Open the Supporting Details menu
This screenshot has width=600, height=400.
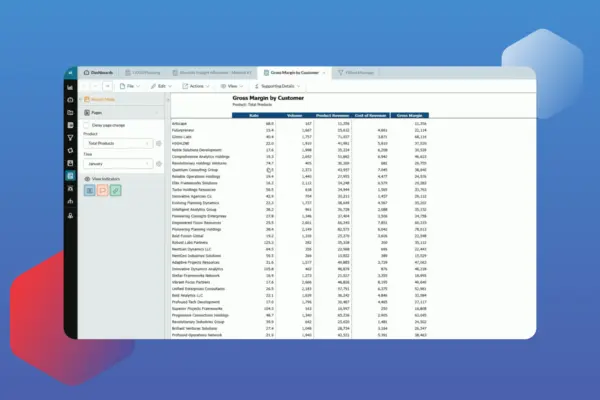pos(277,86)
